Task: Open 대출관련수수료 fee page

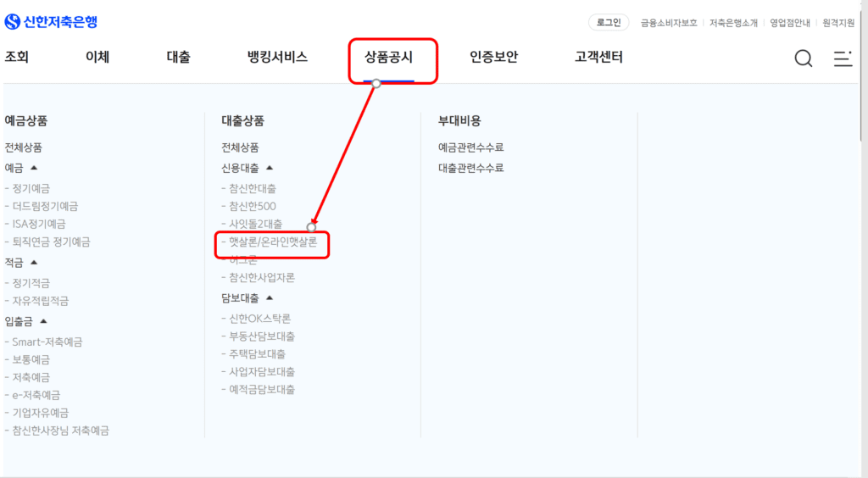Action: pos(471,168)
